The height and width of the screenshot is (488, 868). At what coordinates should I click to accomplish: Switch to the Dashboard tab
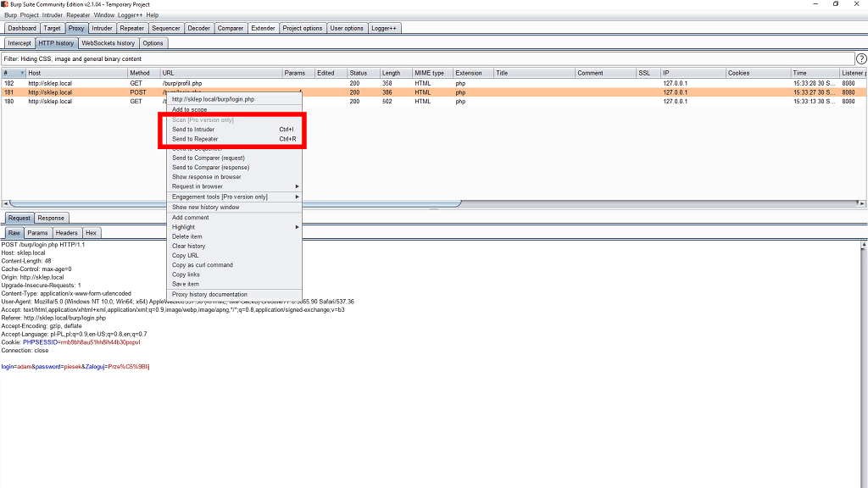(22, 28)
